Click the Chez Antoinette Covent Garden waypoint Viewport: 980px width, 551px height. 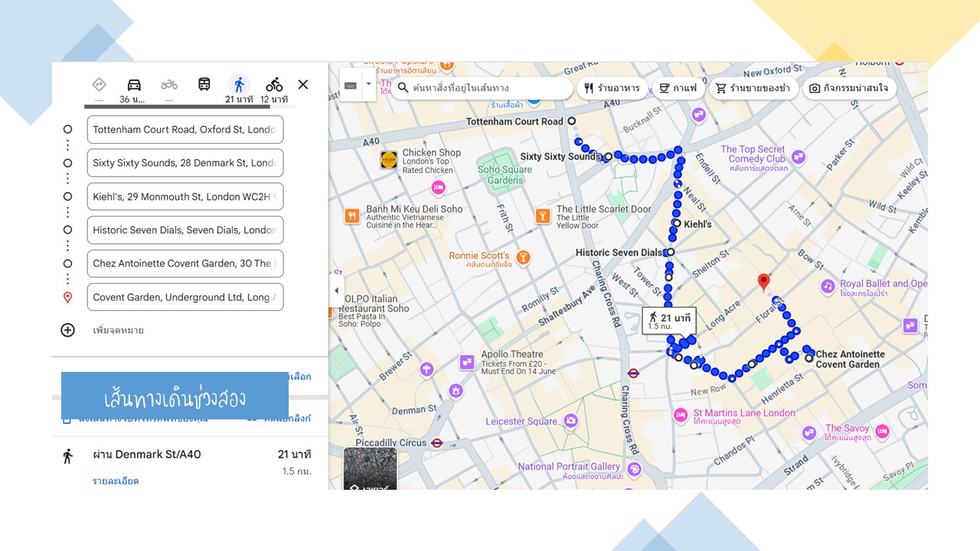808,357
